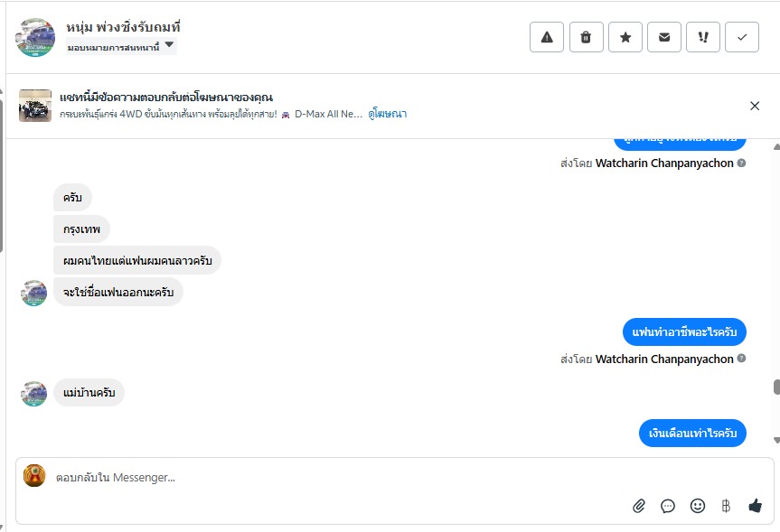This screenshot has width=780, height=532.
Task: Dismiss the ad reply banner
Action: point(755,106)
